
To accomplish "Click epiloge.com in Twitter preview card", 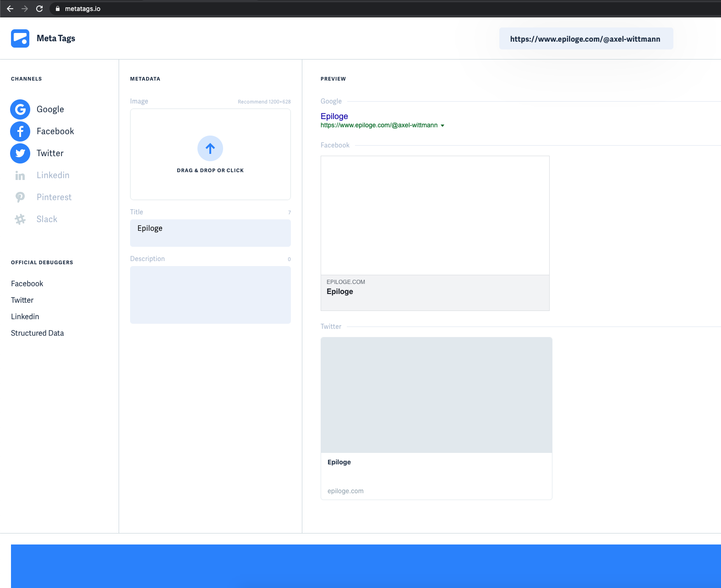I will (345, 491).
